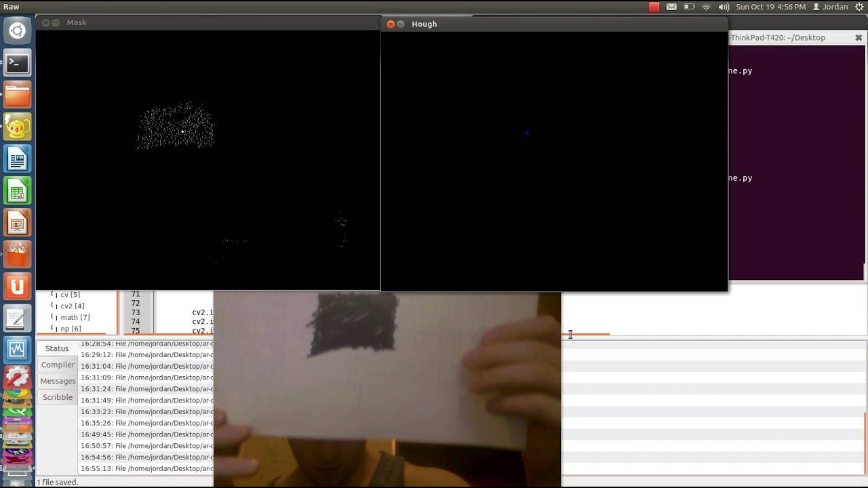Viewport: 868px width, 488px height.
Task: Click the blue dot in Hough window
Action: click(x=527, y=134)
